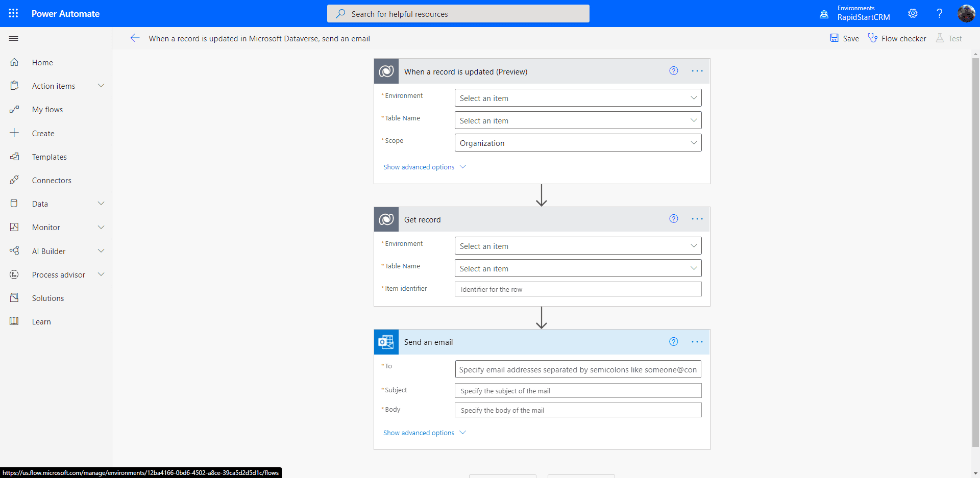Open the Help question mark menu

tap(940, 13)
